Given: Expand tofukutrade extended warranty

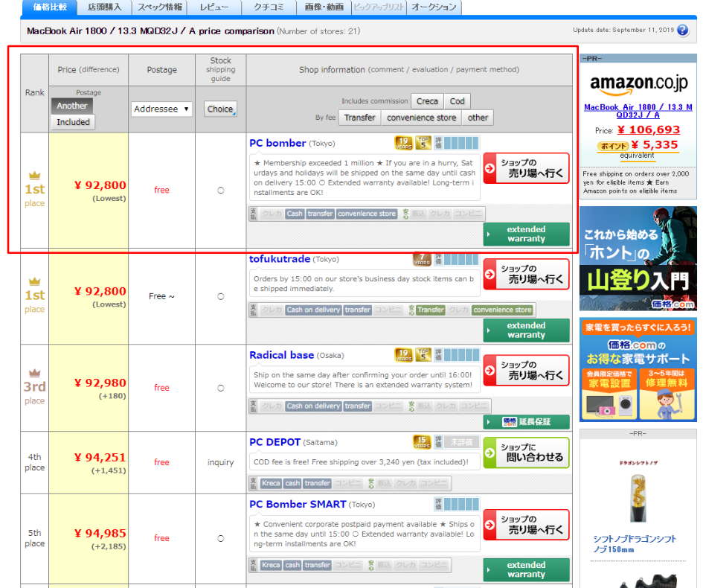Looking at the screenshot, I should [527, 330].
